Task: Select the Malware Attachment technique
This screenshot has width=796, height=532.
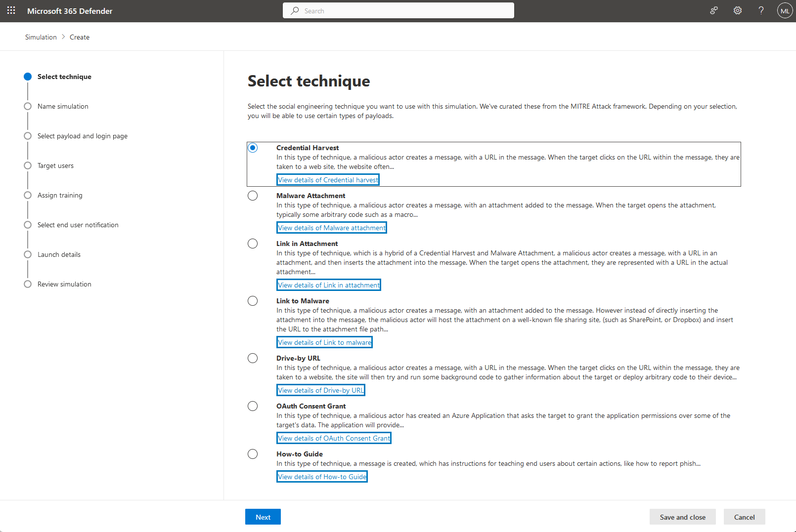Action: 253,196
